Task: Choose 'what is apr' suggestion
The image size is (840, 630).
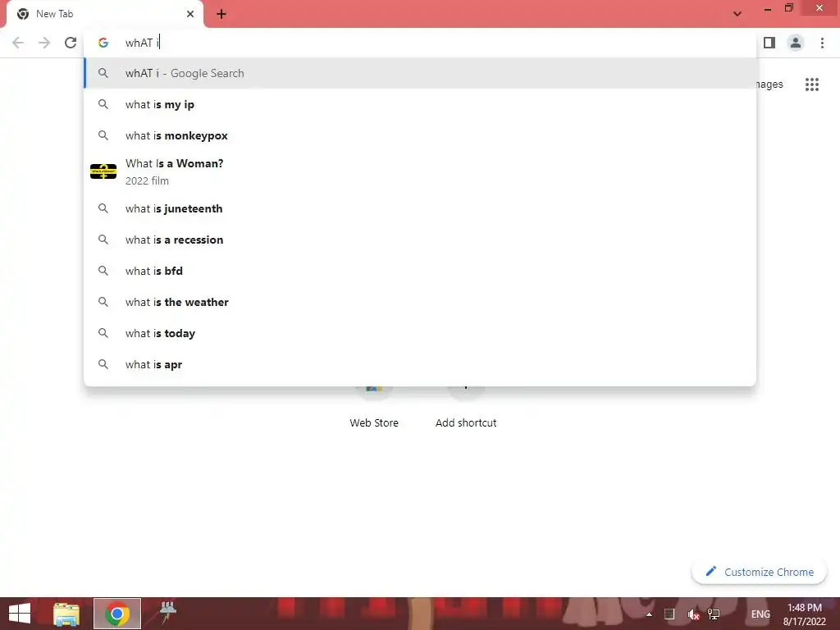Action: point(420,364)
